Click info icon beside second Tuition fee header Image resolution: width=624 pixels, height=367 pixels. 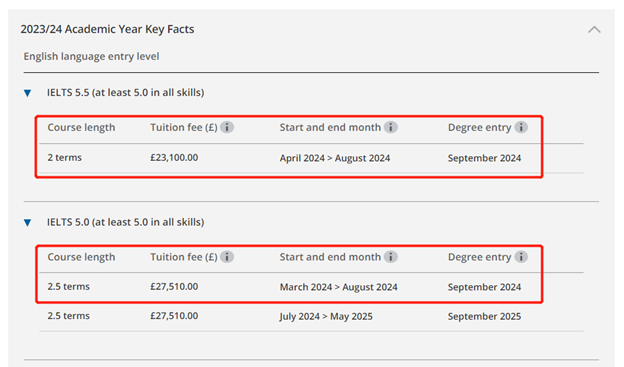(x=227, y=257)
